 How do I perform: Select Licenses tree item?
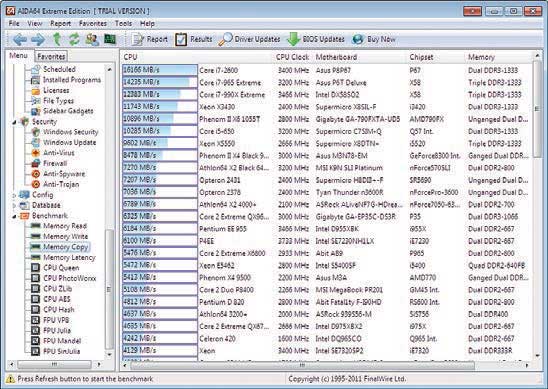pyautogui.click(x=56, y=90)
